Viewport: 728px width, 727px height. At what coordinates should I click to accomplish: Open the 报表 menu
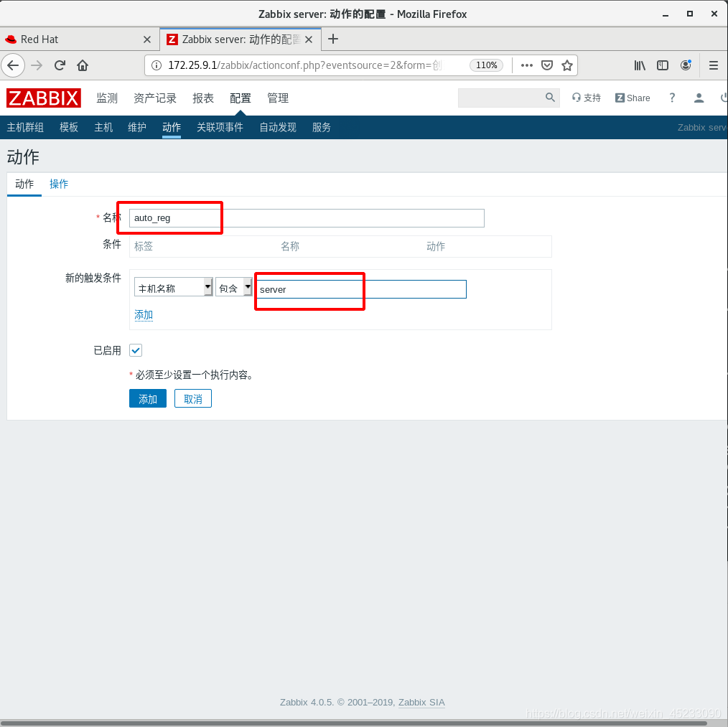tap(203, 98)
